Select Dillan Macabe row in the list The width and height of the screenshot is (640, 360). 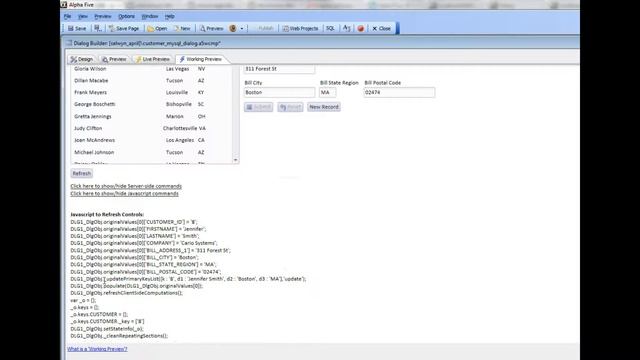152,80
